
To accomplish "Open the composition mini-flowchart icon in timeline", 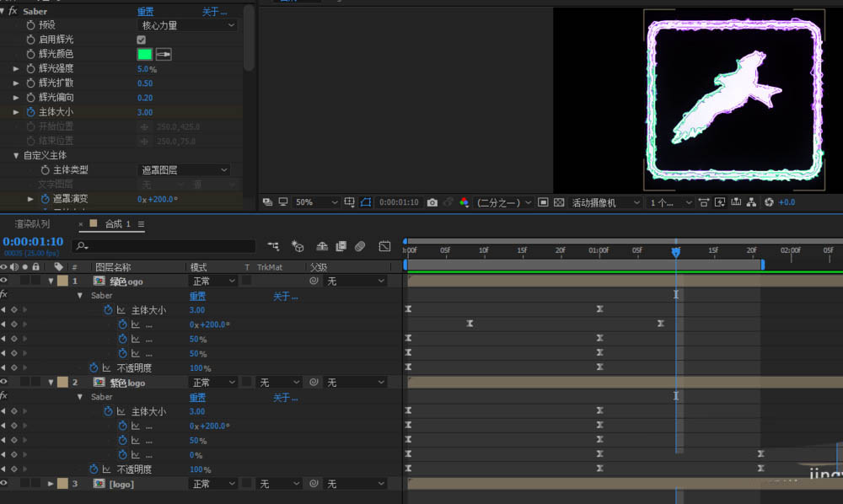I will (x=274, y=246).
